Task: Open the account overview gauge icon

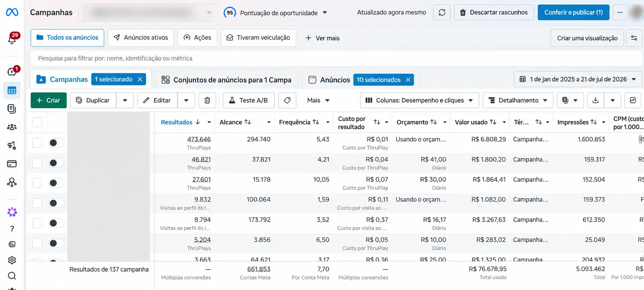Action: pyautogui.click(x=12, y=71)
